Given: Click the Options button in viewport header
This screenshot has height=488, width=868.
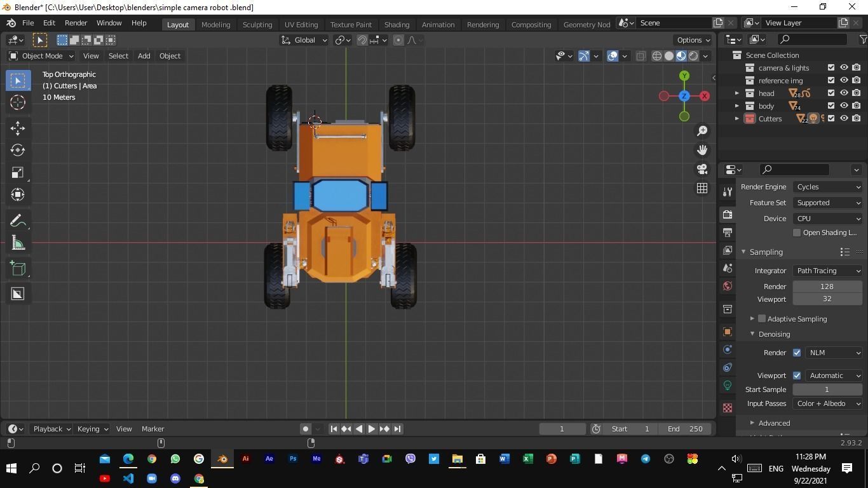Looking at the screenshot, I should click(x=693, y=40).
